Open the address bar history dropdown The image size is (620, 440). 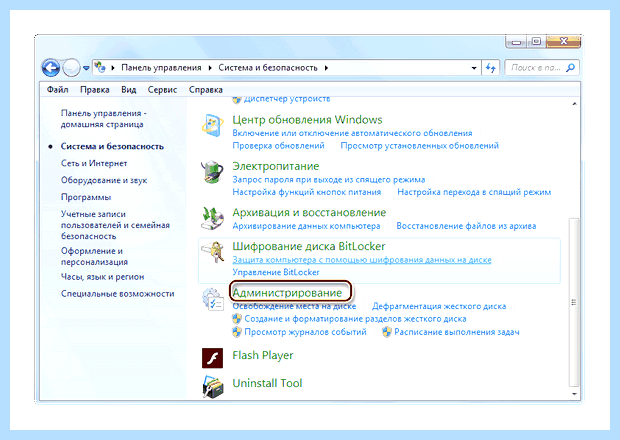pyautogui.click(x=474, y=68)
